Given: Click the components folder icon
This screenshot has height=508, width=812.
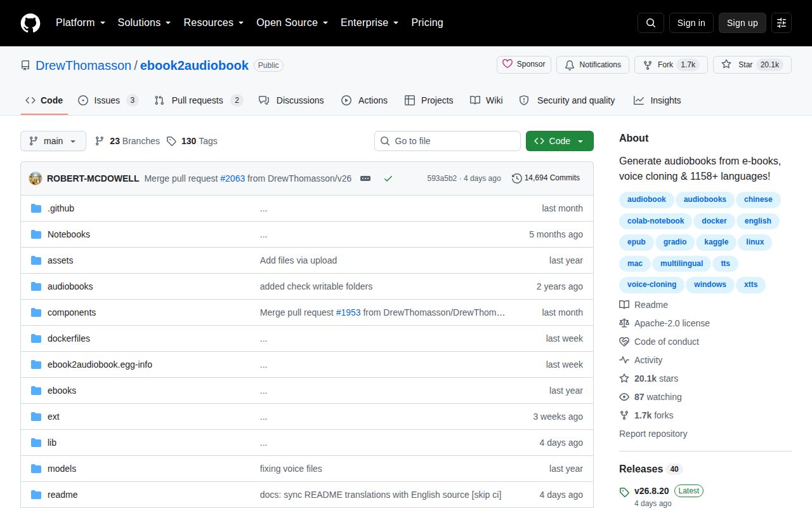Looking at the screenshot, I should point(36,312).
